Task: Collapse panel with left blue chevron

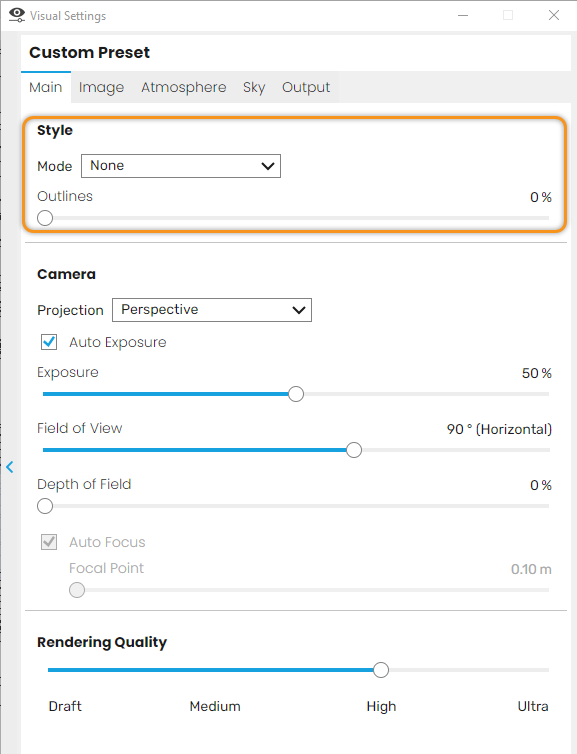Action: pyautogui.click(x=10, y=466)
